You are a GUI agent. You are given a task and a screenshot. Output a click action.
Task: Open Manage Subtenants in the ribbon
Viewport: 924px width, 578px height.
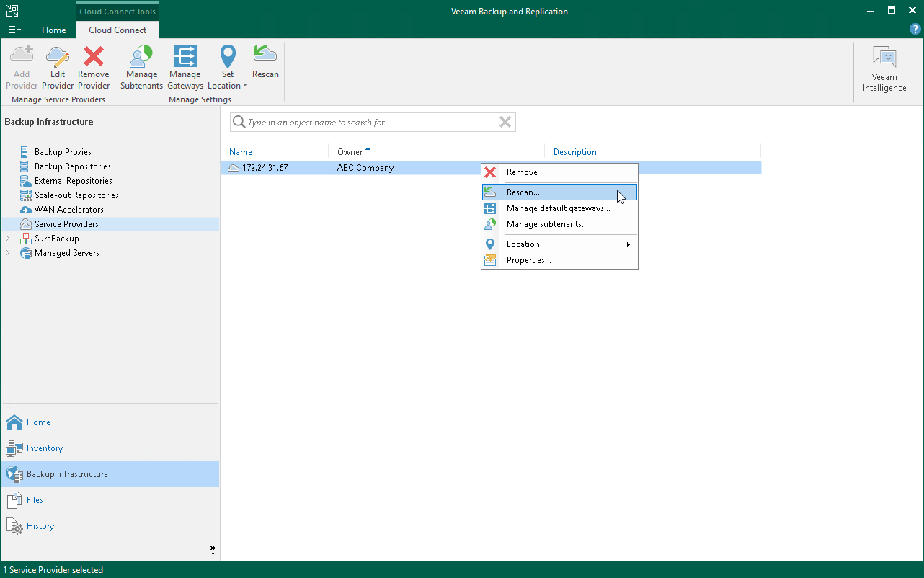pyautogui.click(x=142, y=67)
